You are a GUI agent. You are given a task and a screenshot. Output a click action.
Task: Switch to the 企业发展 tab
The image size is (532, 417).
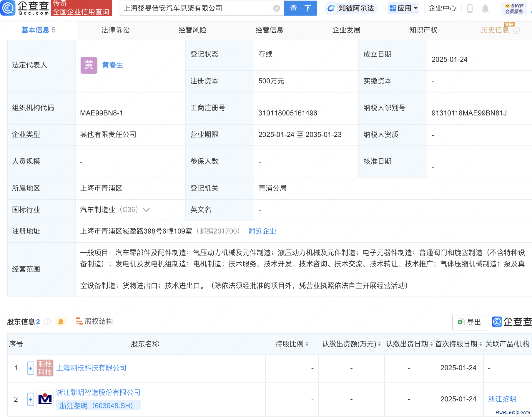pos(346,30)
